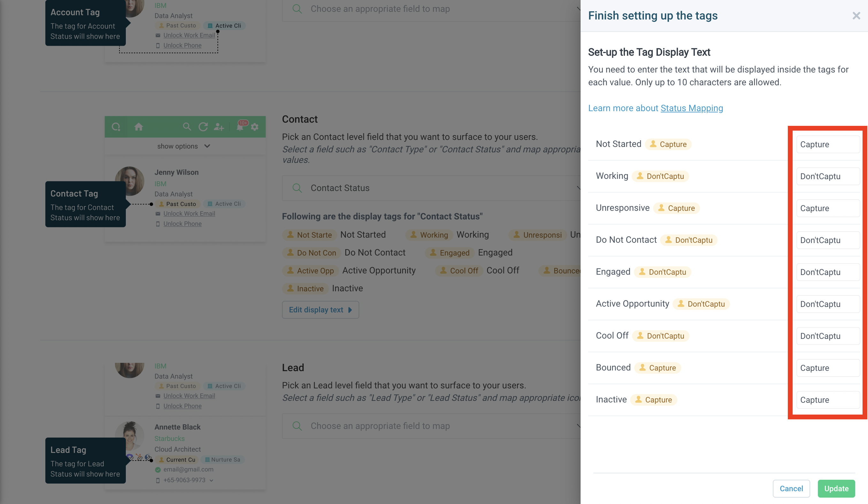Click the Inactive display text field
The height and width of the screenshot is (504, 868).
coord(828,400)
